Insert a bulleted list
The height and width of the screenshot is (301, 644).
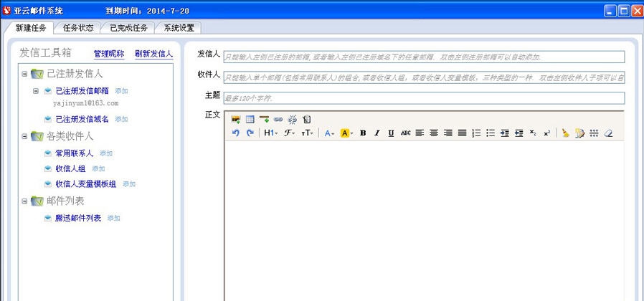pyautogui.click(x=491, y=133)
